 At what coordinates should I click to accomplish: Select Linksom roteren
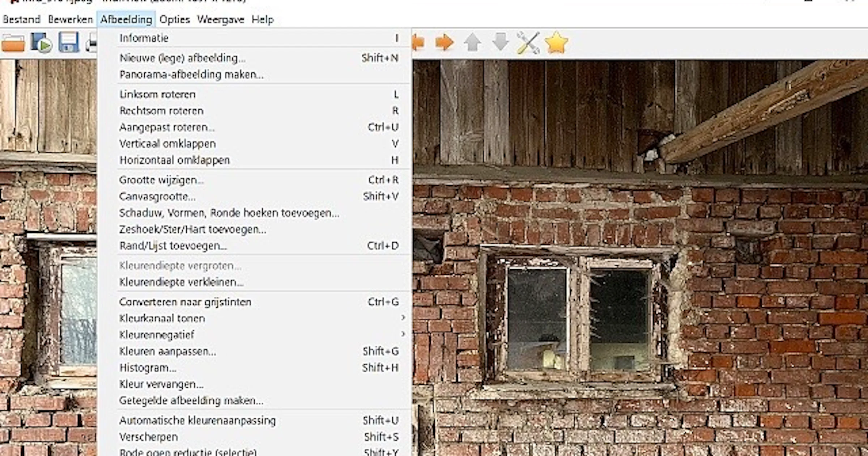255,94
